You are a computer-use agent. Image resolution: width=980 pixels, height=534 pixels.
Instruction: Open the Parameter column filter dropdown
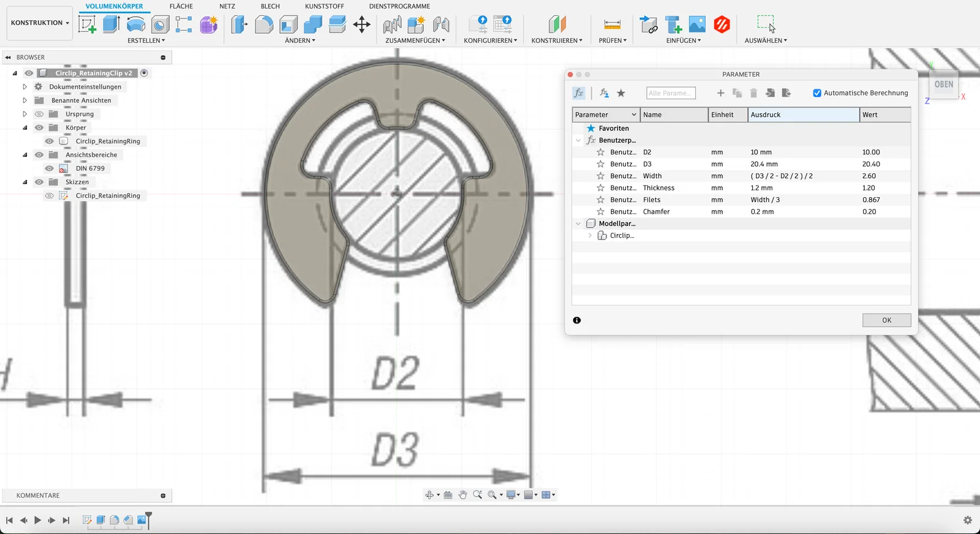634,115
